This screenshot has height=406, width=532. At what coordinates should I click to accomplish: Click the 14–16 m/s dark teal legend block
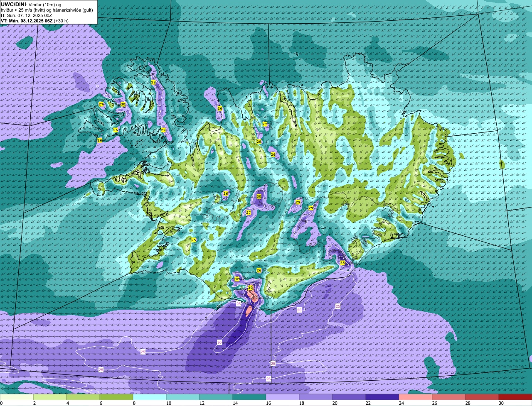(x=249, y=397)
